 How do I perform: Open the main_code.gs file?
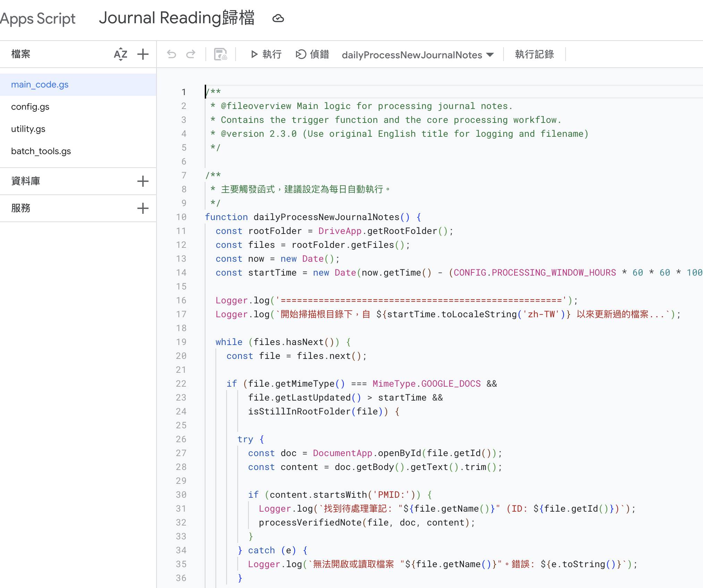(40, 85)
